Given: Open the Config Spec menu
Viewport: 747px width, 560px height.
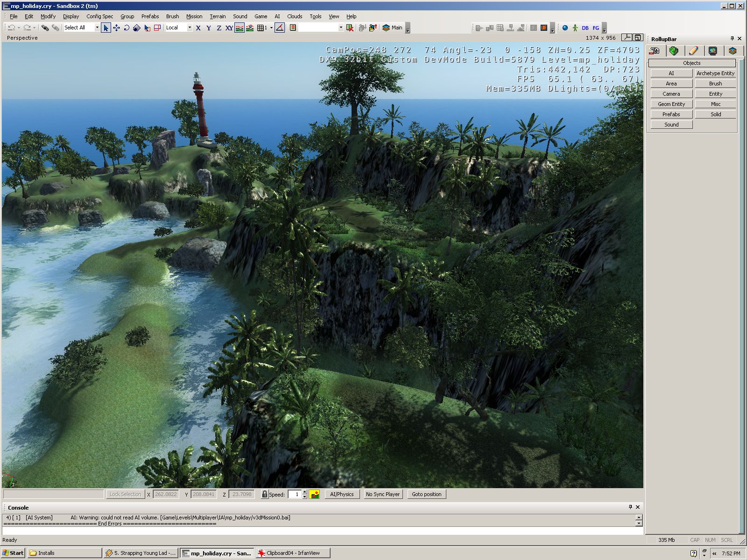Looking at the screenshot, I should [99, 16].
